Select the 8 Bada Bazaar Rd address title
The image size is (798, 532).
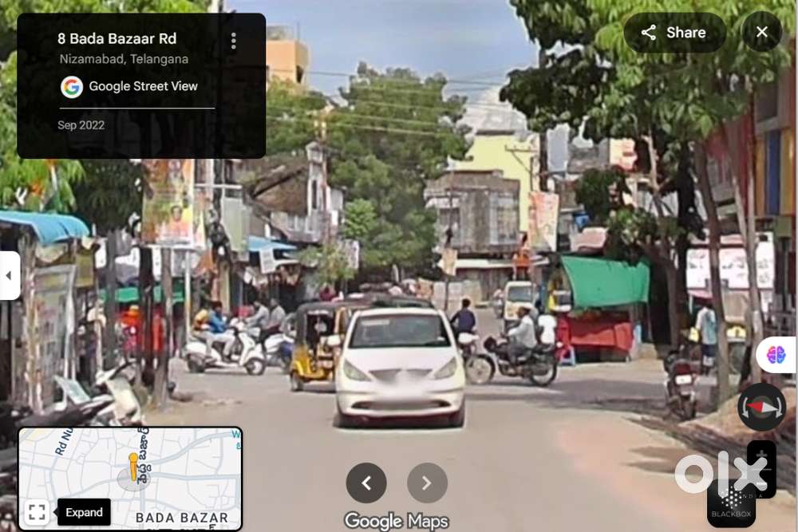pos(117,38)
